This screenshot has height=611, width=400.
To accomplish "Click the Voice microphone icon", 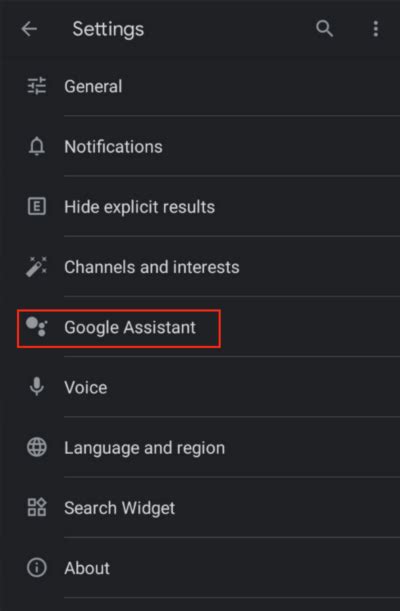I will [37, 387].
